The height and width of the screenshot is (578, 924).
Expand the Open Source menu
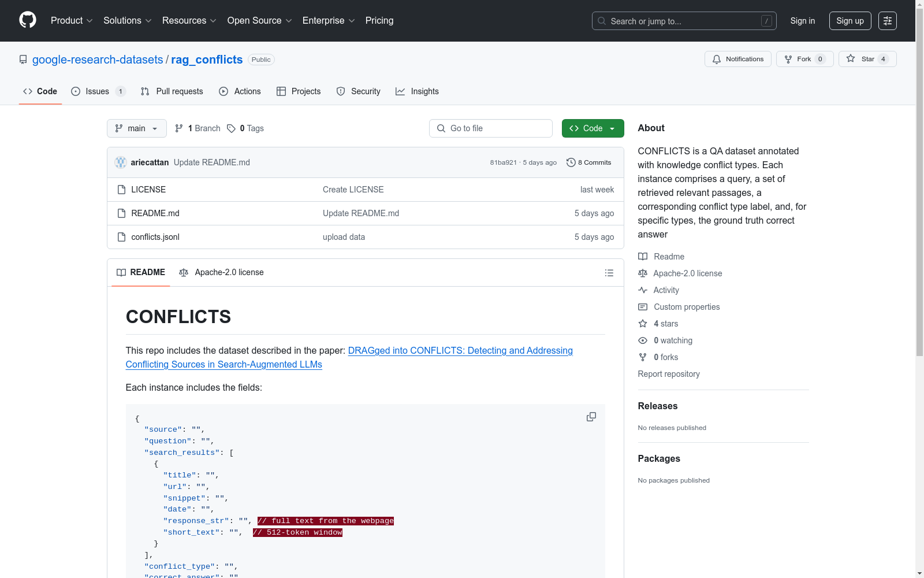[x=259, y=21]
